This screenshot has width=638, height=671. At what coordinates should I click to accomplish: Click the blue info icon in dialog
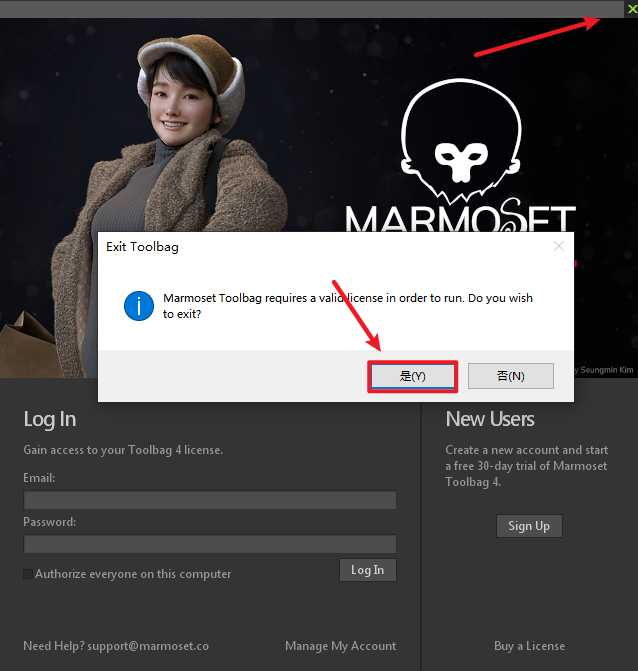138,305
